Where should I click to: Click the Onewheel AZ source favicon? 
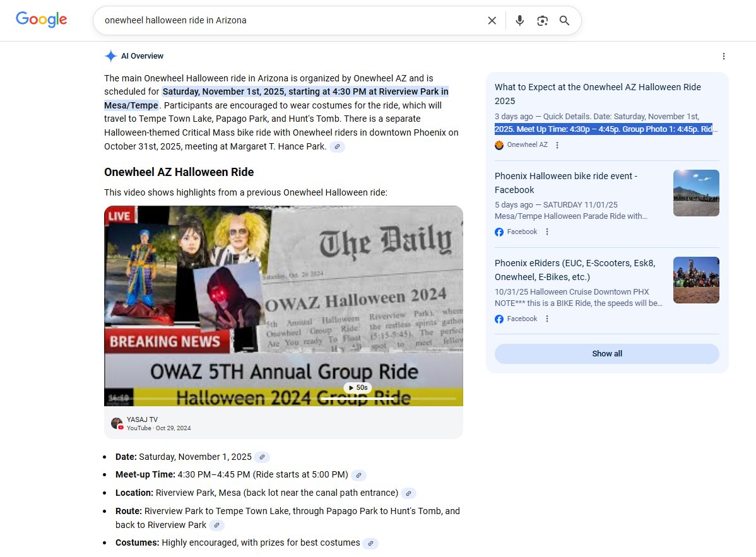499,145
